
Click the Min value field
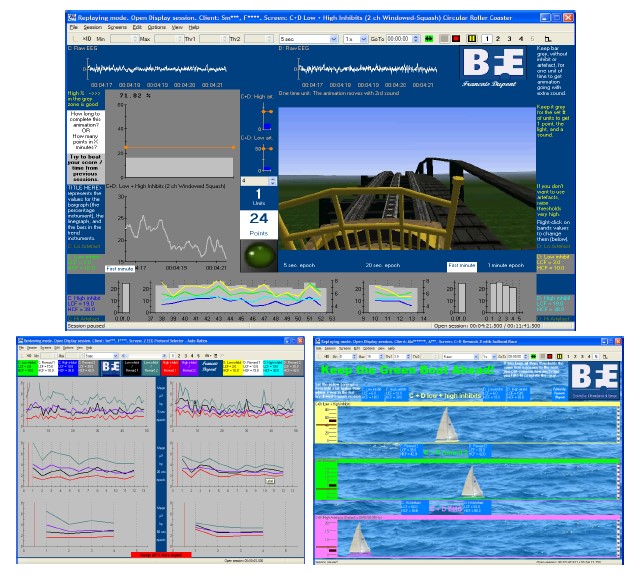(123, 39)
